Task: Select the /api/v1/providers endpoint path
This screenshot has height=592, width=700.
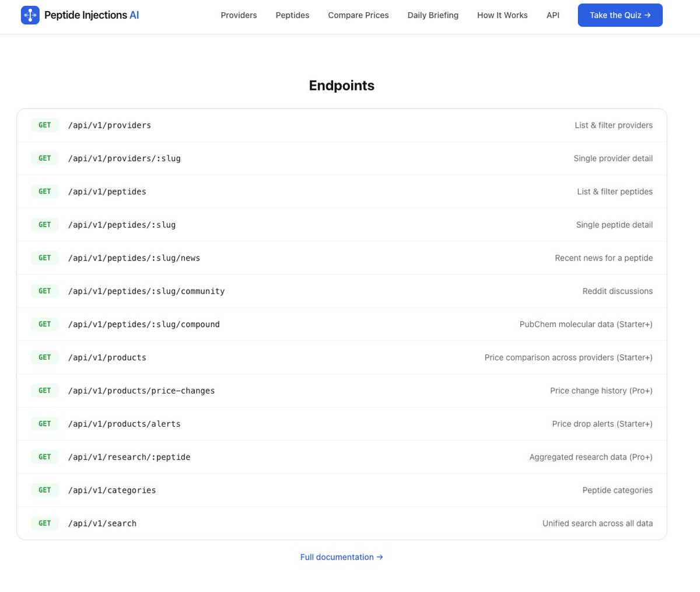Action: coord(110,125)
